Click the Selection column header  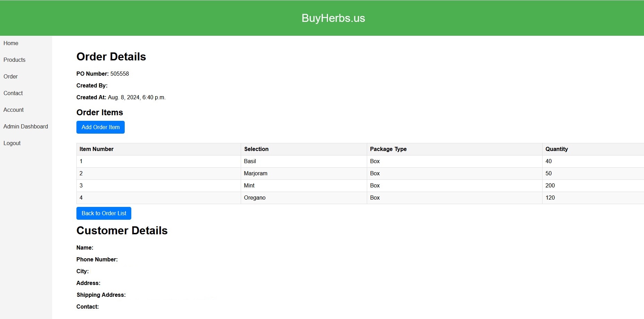tap(256, 149)
